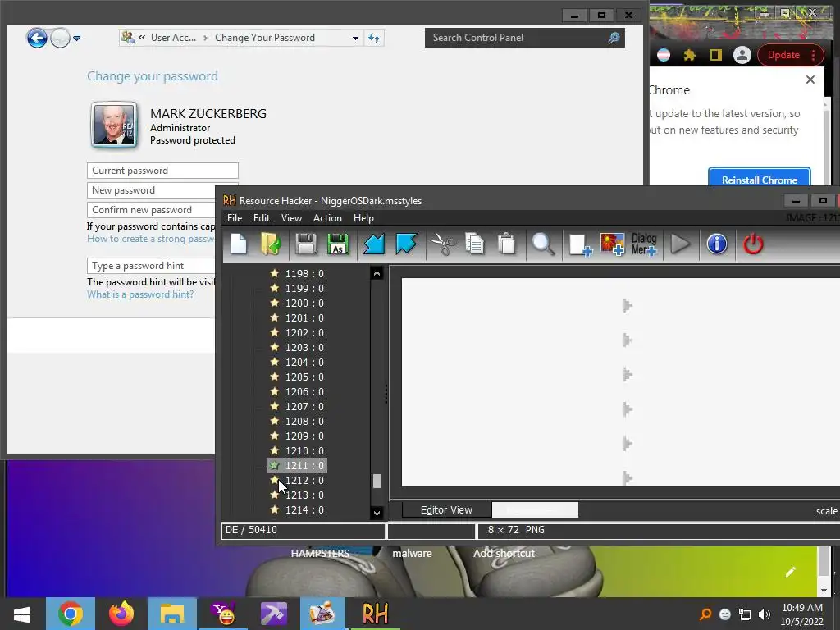Open the View menu
The image size is (840, 630).
pos(291,218)
